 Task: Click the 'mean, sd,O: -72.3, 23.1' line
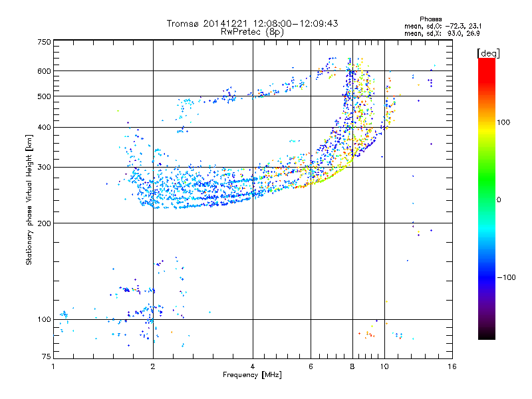(x=443, y=26)
